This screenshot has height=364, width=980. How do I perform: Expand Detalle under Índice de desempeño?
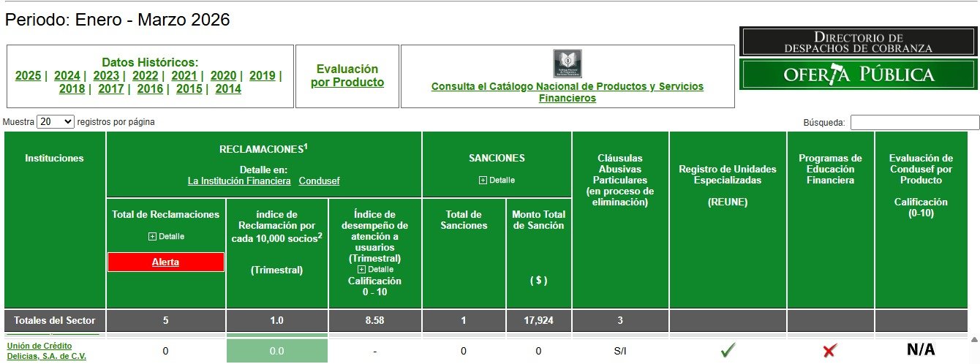(x=375, y=269)
